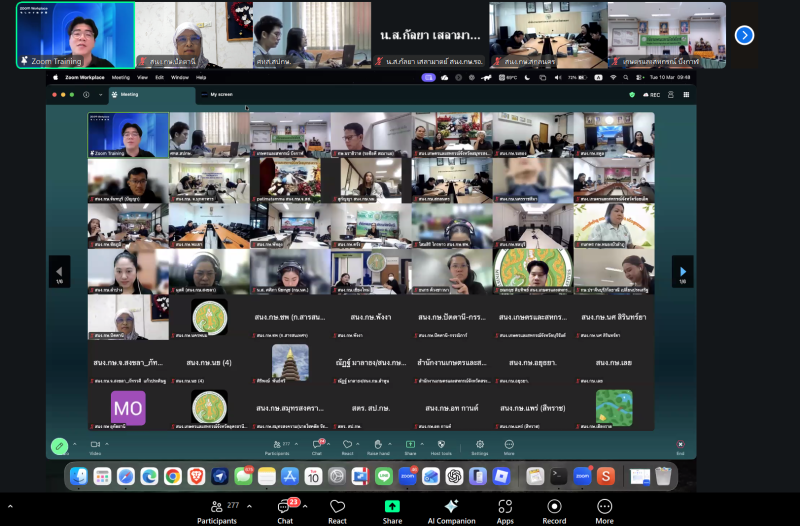Screen dimensions: 800x526
Task: Open the More options menu
Action: click(604, 508)
